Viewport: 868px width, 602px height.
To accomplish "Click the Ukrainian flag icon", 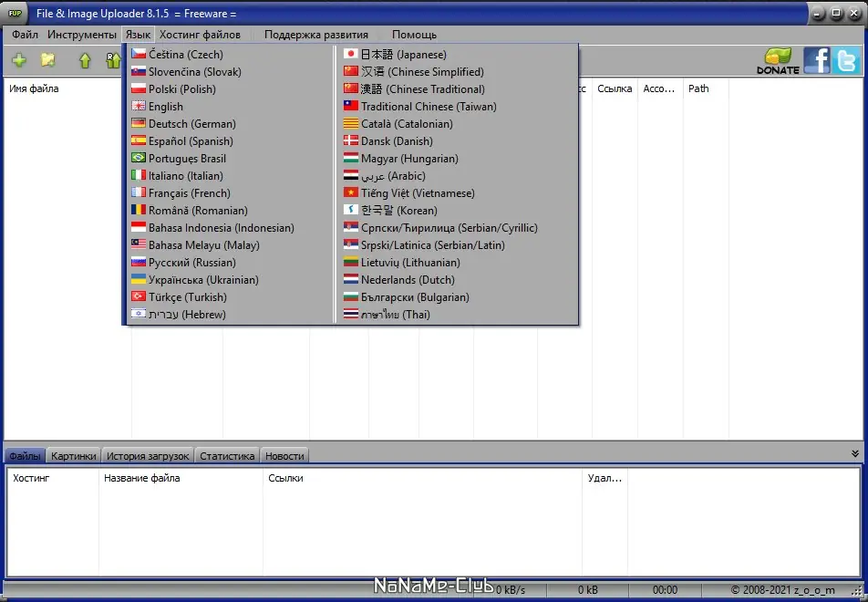I will pos(139,279).
